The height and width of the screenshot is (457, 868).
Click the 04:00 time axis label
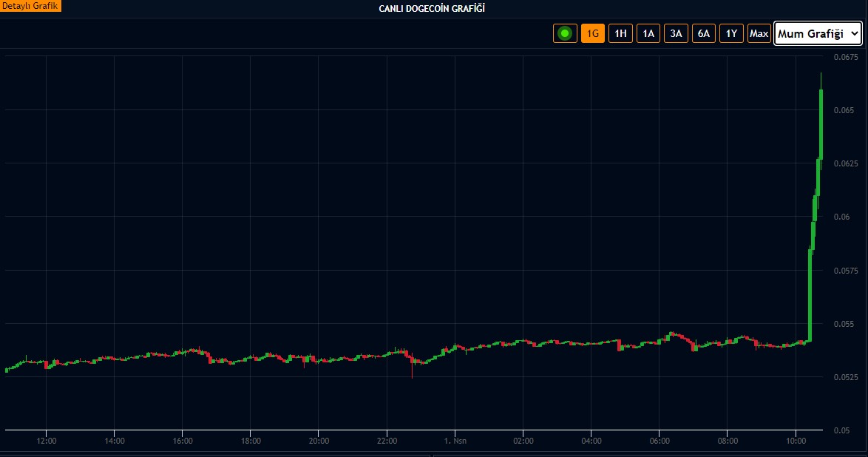tap(591, 441)
